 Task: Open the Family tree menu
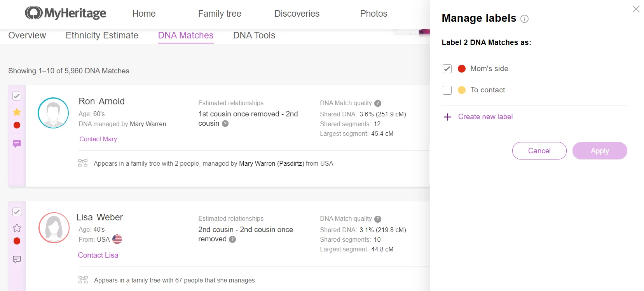tap(220, 14)
